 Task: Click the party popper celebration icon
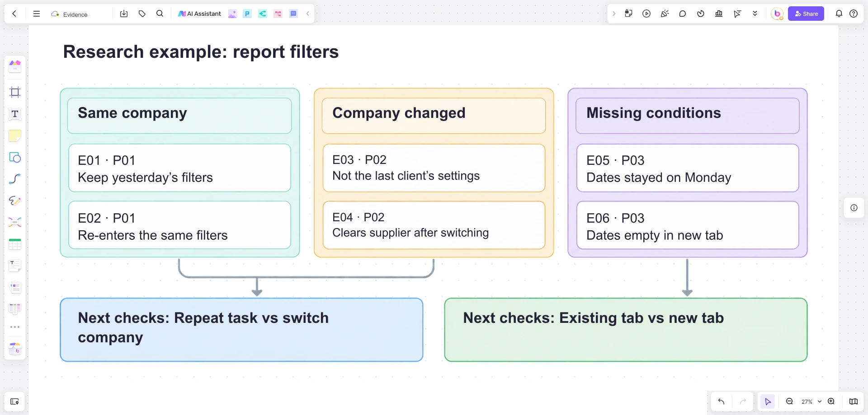point(665,14)
